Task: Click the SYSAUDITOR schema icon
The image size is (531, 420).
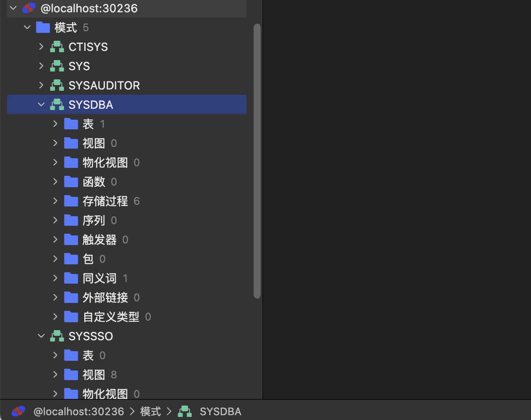Action: [57, 85]
